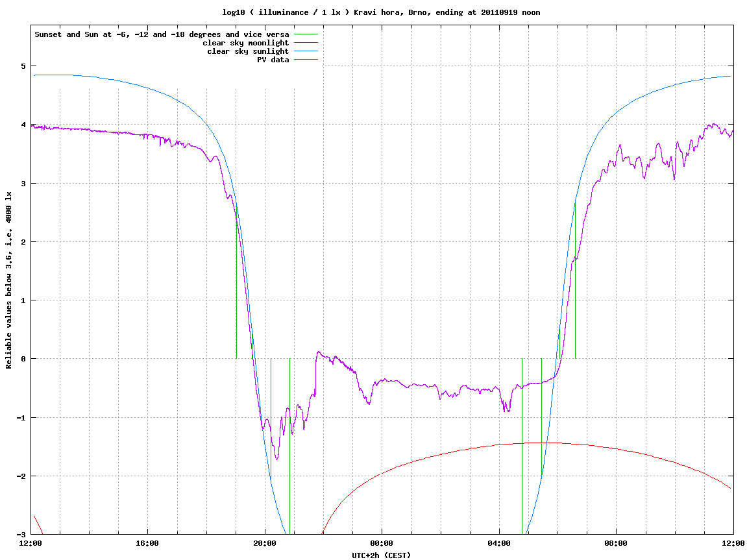This screenshot has height=560, width=747.
Task: Click the chart title text at top
Action: [x=381, y=12]
